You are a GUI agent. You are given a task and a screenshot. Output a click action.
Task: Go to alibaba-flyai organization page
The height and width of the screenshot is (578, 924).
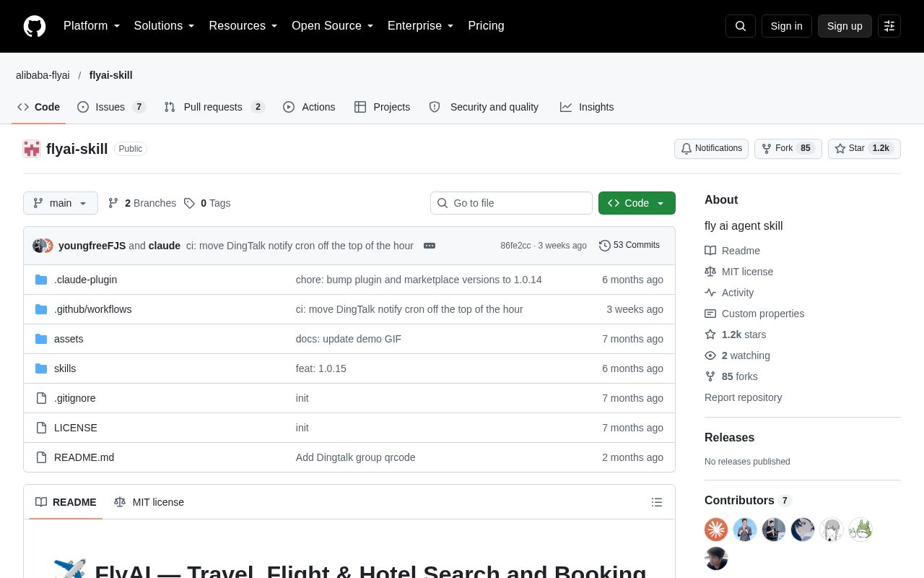43,75
